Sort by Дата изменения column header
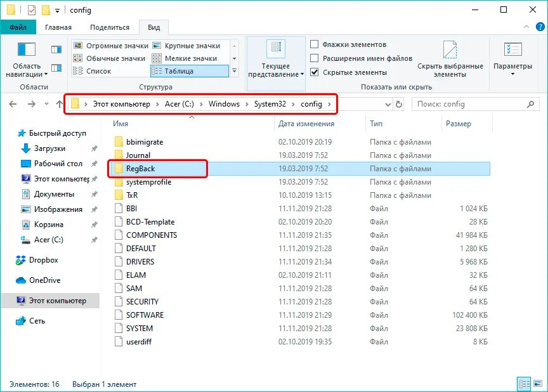Screen dimensions: 548x392 pos(320,124)
